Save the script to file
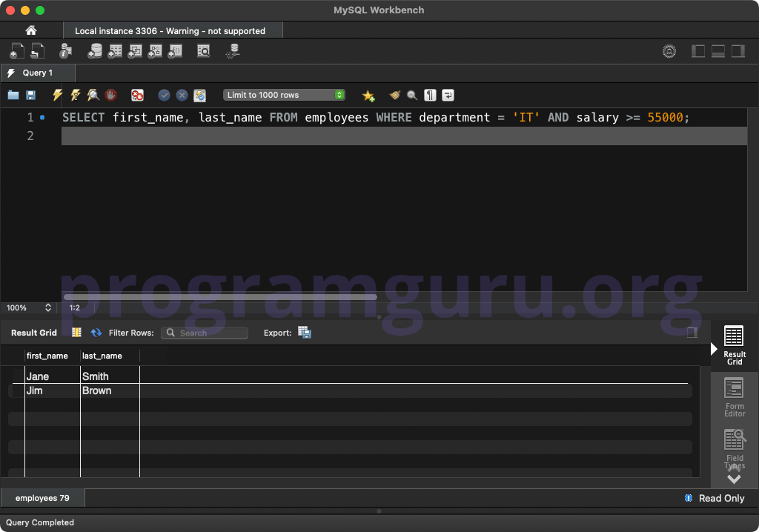 30,95
